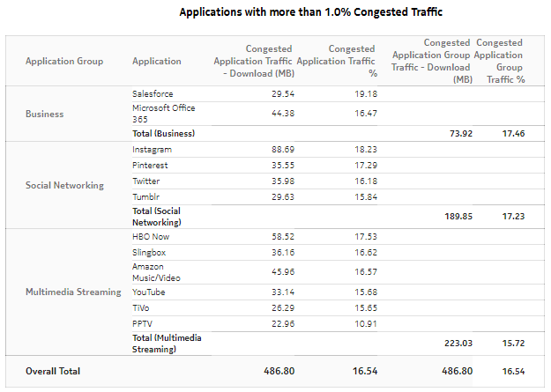The height and width of the screenshot is (392, 551).
Task: Select the Instagram application cell
Action: coord(152,150)
